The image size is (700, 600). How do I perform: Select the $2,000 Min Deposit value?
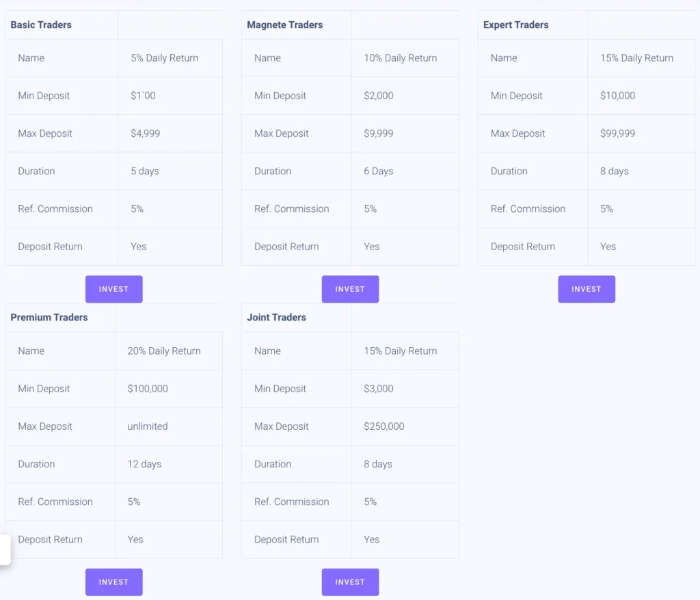click(379, 96)
